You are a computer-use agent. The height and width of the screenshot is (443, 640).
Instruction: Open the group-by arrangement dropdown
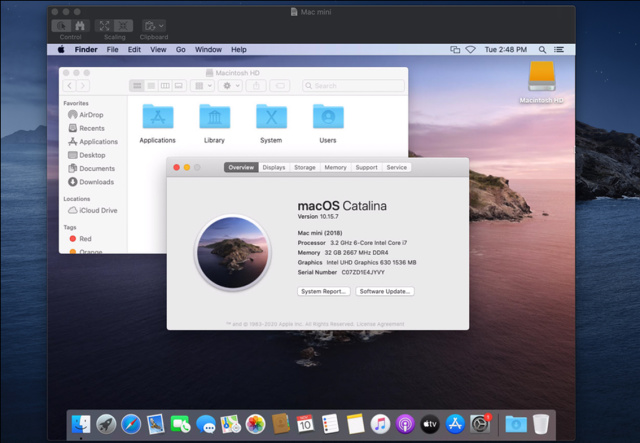tap(202, 86)
